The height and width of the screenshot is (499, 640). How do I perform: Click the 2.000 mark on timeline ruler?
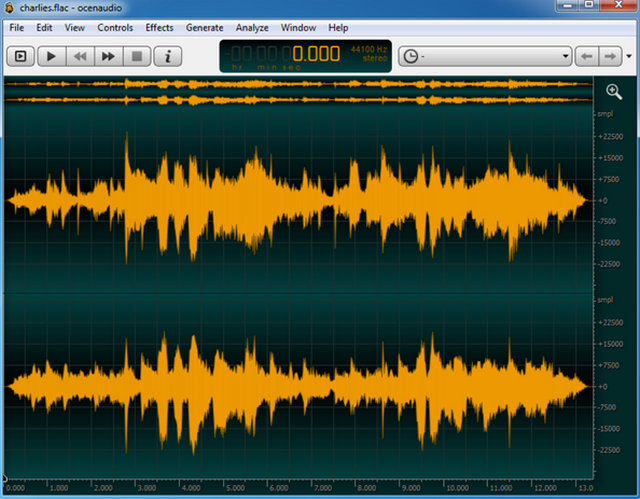[x=103, y=488]
